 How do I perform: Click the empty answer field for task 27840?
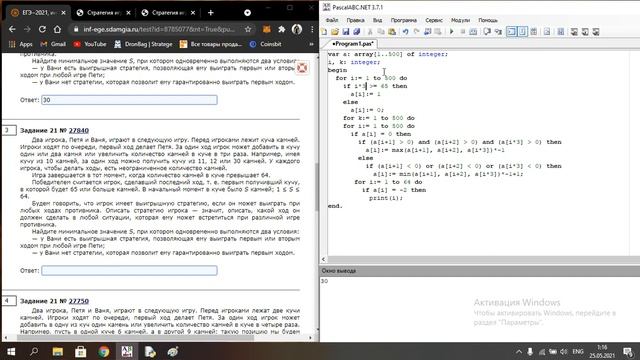click(129, 271)
